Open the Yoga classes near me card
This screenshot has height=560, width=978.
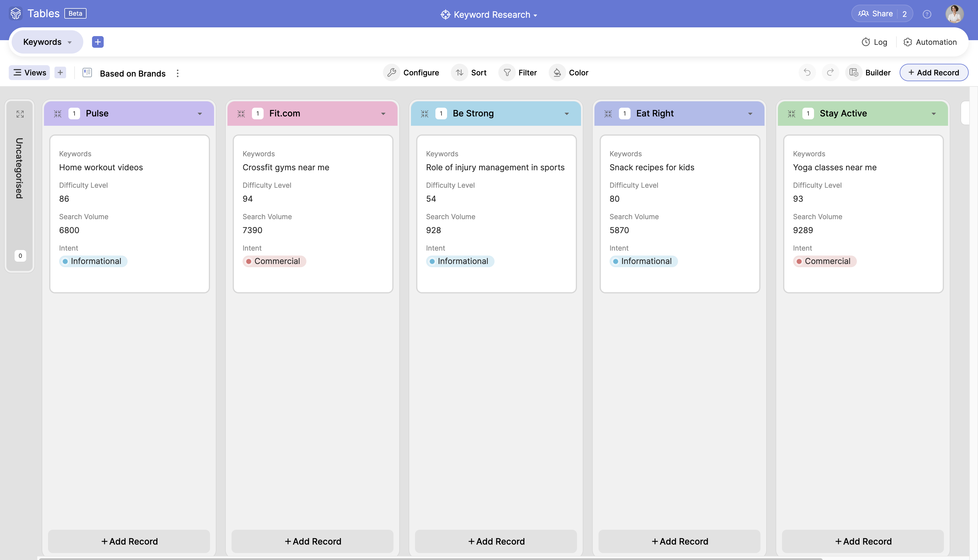[x=864, y=214]
